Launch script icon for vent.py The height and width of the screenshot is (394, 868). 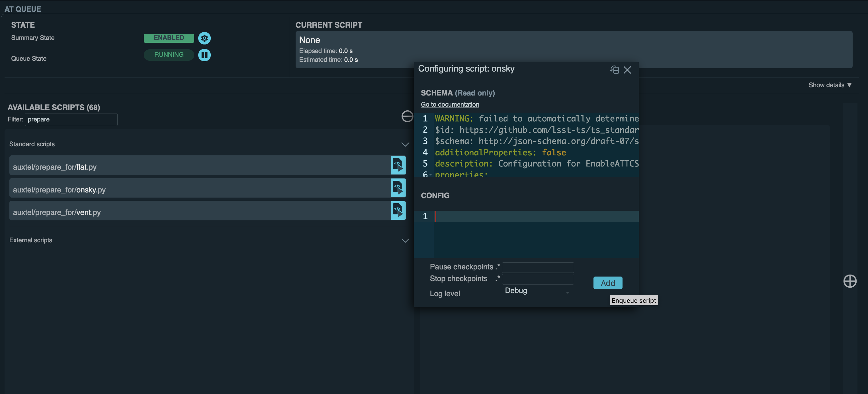(x=398, y=210)
